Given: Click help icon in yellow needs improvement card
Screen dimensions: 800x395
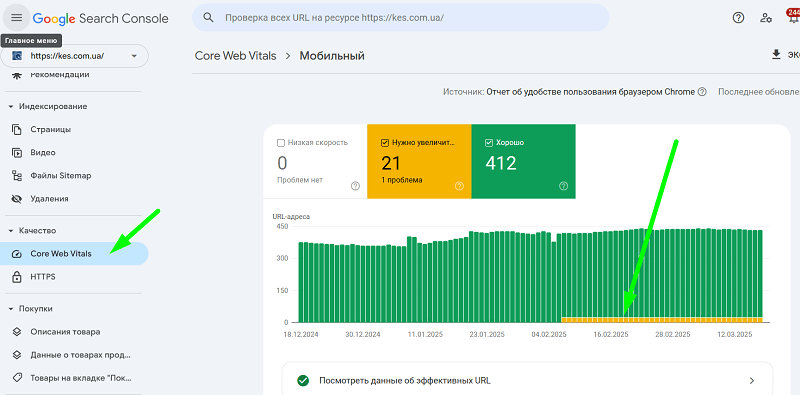Looking at the screenshot, I should point(459,186).
